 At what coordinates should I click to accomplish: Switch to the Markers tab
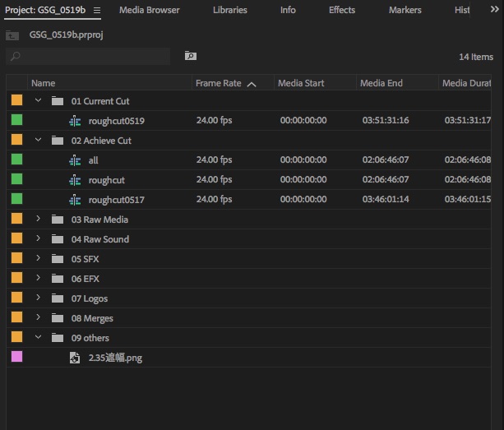click(x=405, y=11)
